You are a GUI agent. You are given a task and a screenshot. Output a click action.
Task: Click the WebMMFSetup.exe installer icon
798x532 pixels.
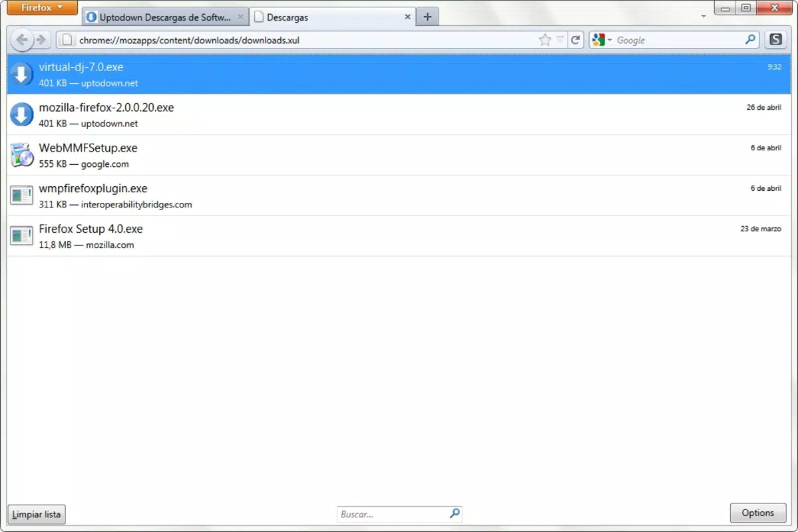(21, 155)
